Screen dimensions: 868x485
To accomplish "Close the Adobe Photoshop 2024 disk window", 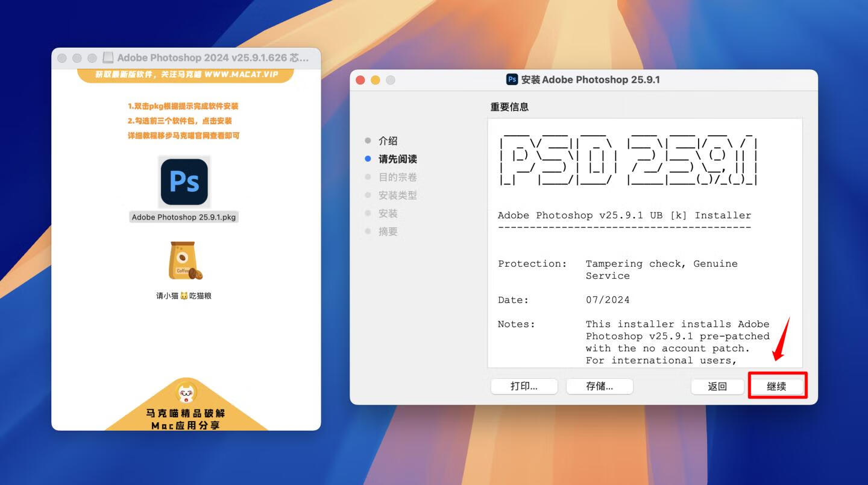I will (x=61, y=58).
